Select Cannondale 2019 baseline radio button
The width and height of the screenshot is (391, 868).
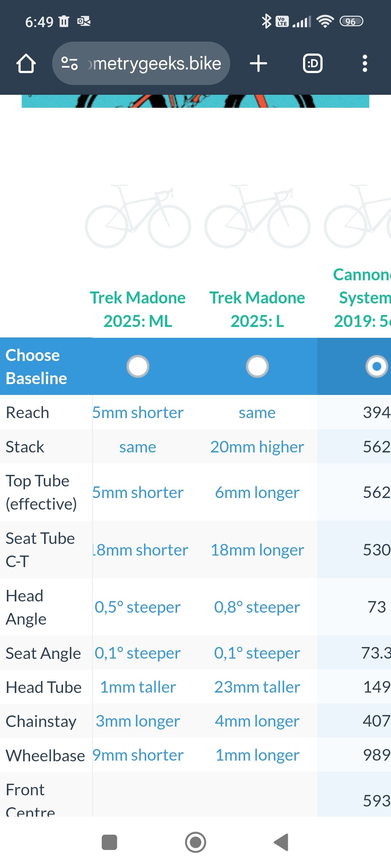tap(377, 366)
